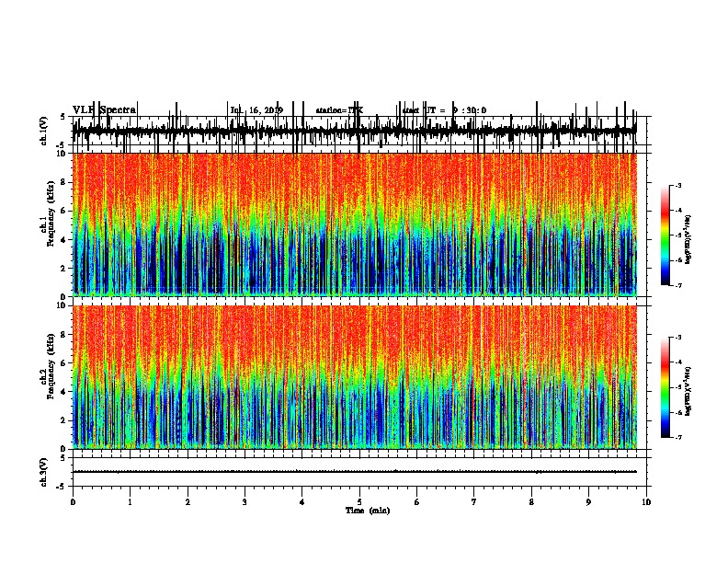Click the "-7" label on ch.1 color bar
Image resolution: width=728 pixels, height=563 pixels.
677,285
